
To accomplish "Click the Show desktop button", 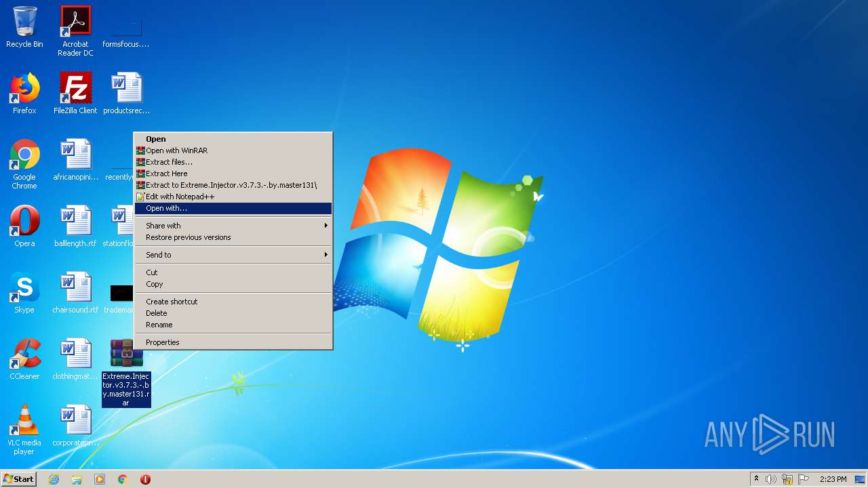I will [860, 479].
